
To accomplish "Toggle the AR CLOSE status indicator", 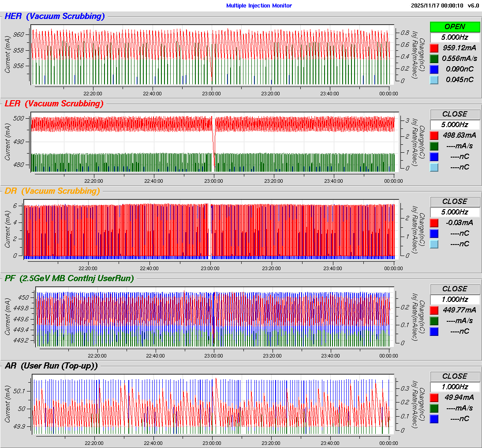I will [x=455, y=376].
